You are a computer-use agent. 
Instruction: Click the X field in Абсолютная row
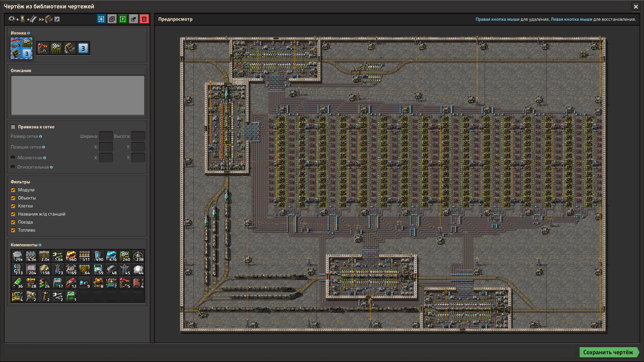coord(106,158)
